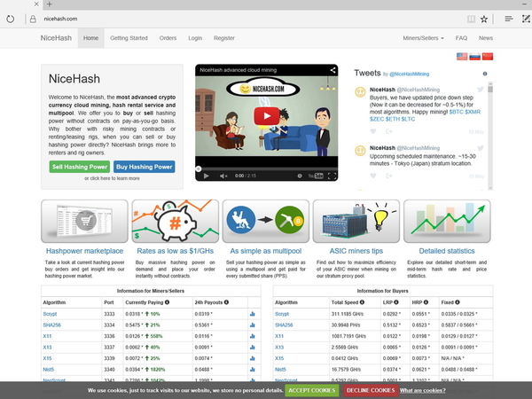Select the Chinese flag language icon
532x399 pixels.
click(x=487, y=57)
